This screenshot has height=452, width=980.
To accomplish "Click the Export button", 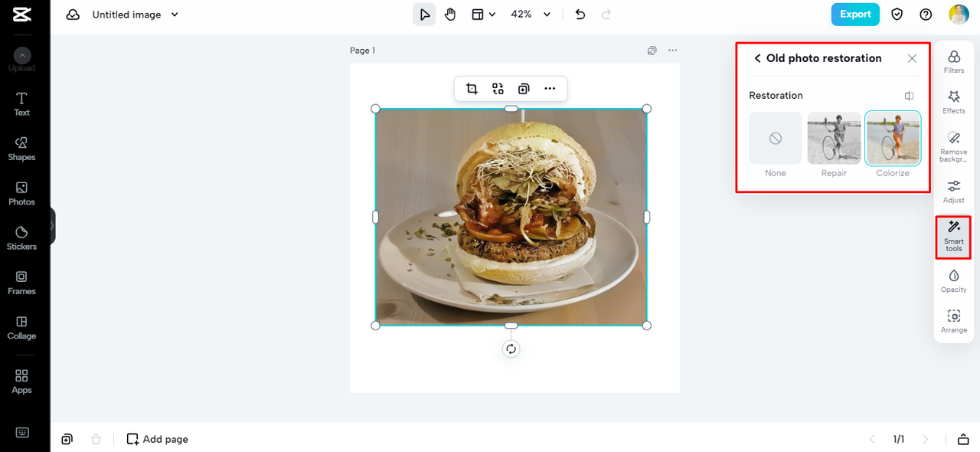I will click(855, 15).
